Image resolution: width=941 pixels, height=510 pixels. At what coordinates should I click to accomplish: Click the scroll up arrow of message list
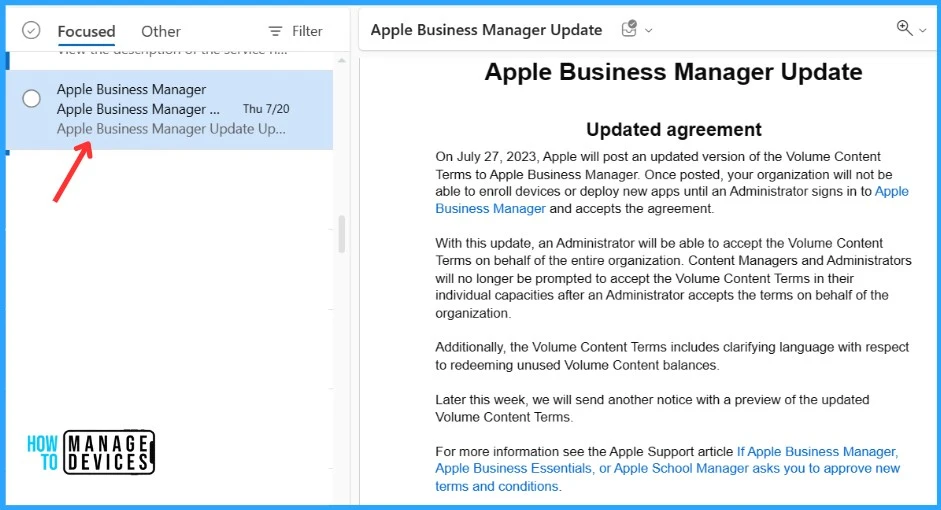(x=341, y=61)
